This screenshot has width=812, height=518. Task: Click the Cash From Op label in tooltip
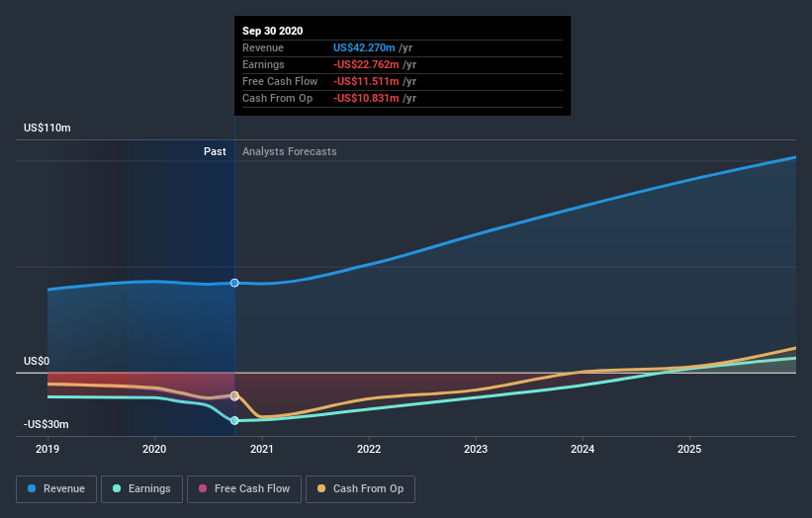tap(278, 98)
